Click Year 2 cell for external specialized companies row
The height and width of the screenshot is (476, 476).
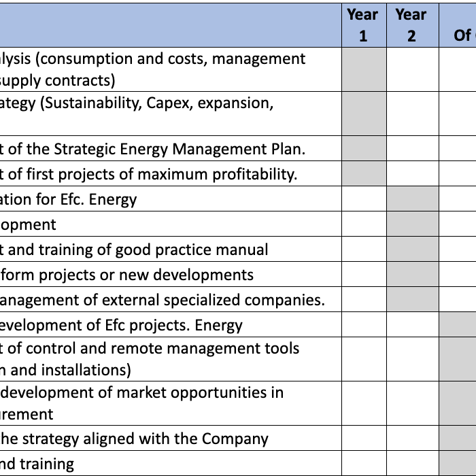(x=413, y=300)
